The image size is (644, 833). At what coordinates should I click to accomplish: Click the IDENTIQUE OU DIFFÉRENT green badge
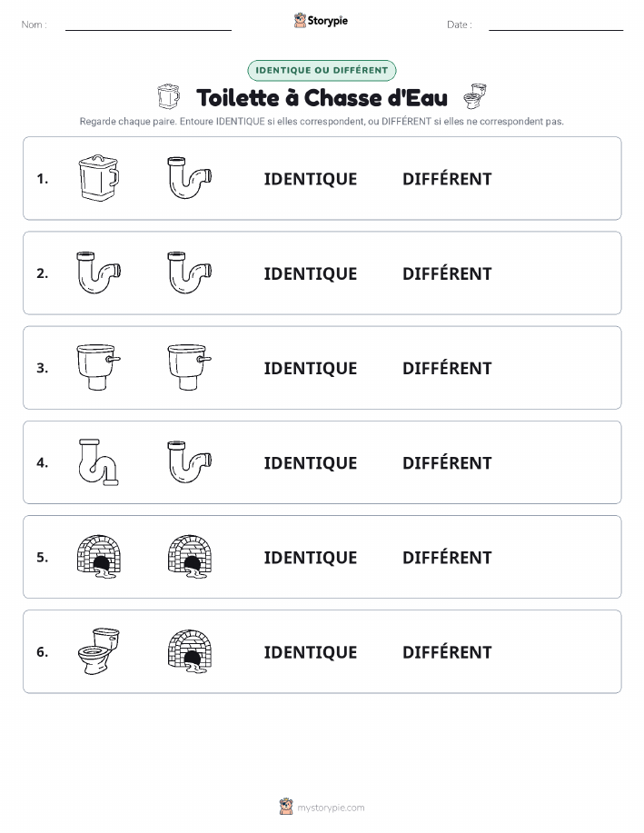[x=322, y=70]
